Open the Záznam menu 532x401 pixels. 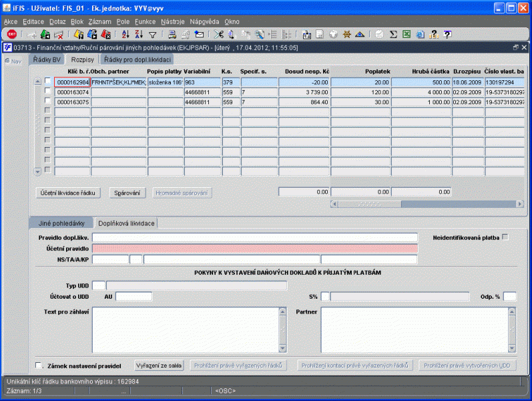99,22
